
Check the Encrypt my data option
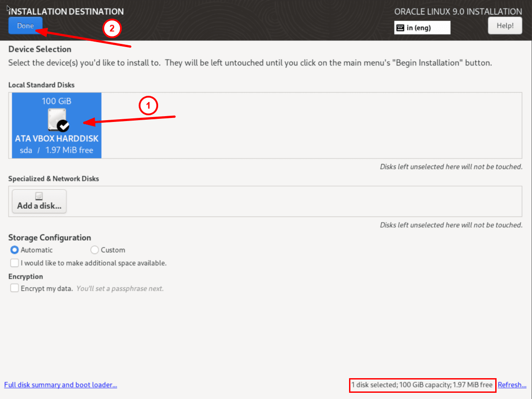[x=14, y=288]
